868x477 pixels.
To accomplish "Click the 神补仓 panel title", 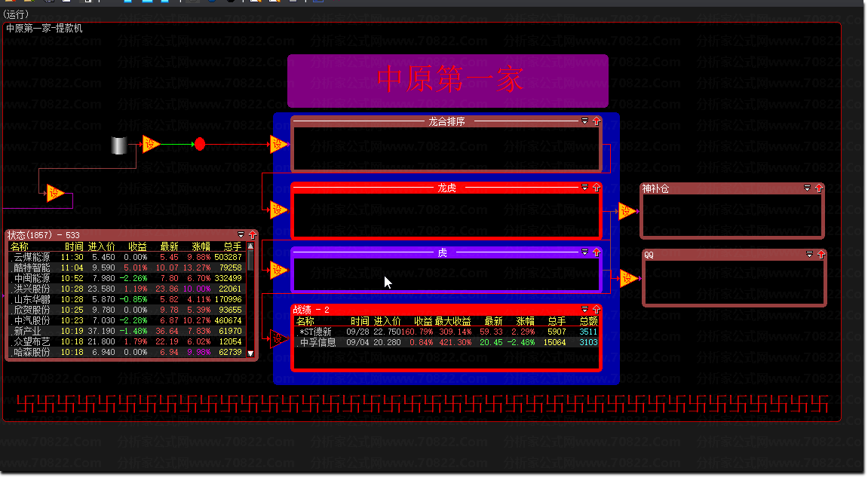I will pyautogui.click(x=655, y=188).
